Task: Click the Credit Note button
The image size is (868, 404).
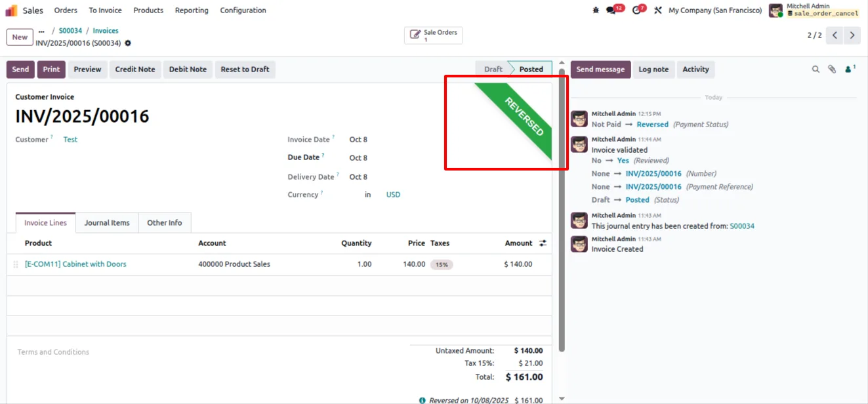Action: [x=135, y=70]
